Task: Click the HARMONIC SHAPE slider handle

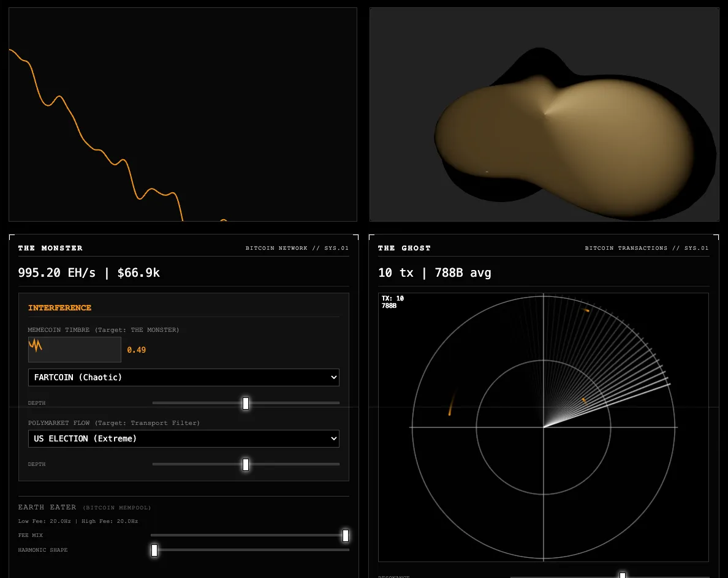Action: pyautogui.click(x=154, y=550)
